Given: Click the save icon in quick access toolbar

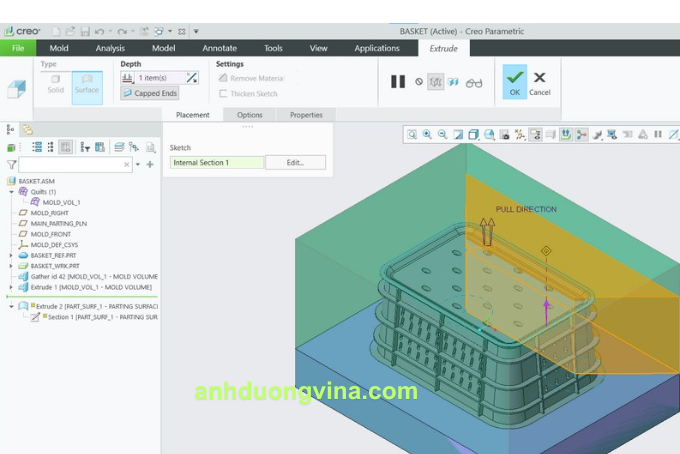Looking at the screenshot, I should [x=83, y=31].
